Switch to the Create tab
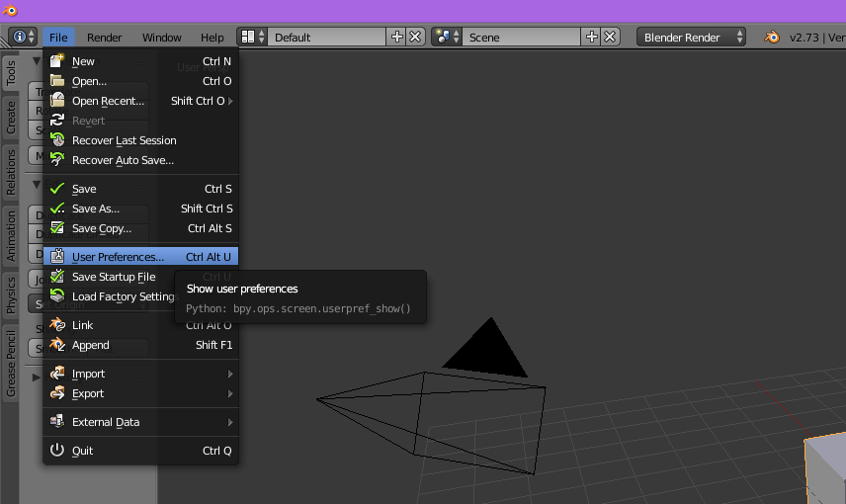 10,117
